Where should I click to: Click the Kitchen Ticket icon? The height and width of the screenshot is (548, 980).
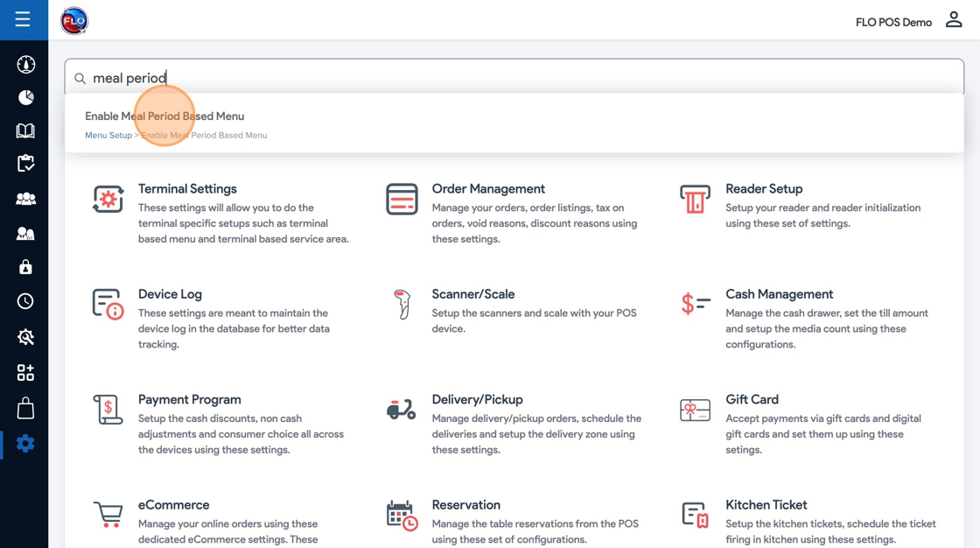695,516
